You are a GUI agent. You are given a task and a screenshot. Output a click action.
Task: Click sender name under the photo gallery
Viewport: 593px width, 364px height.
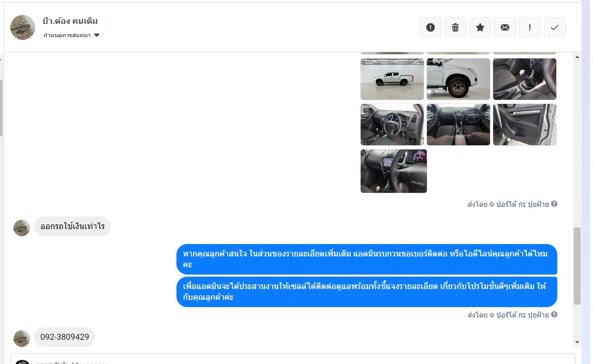tap(522, 204)
